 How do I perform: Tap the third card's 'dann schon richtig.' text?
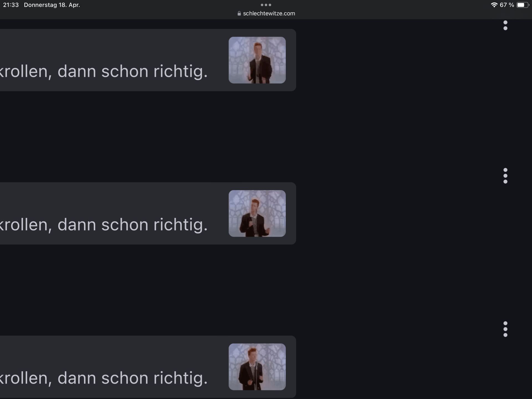[132, 378]
